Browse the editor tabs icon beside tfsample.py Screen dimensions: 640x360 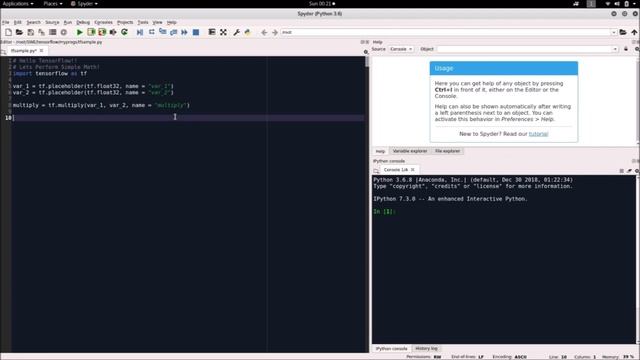(x=4, y=52)
